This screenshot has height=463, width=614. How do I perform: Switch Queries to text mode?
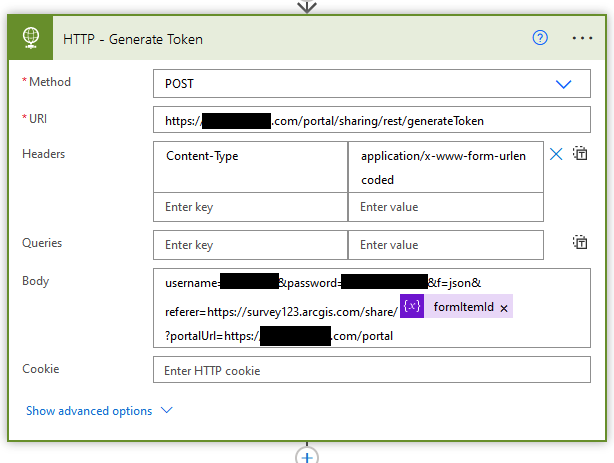pyautogui.click(x=579, y=242)
